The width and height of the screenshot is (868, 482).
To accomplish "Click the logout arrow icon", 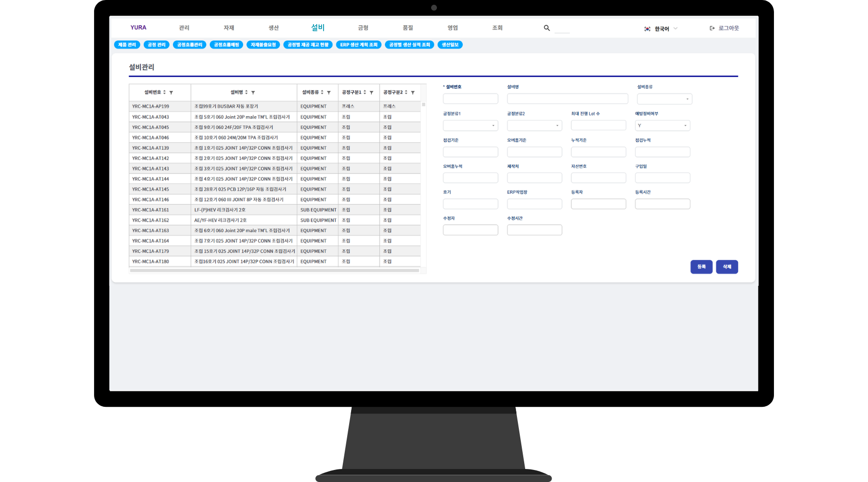I will pos(712,28).
